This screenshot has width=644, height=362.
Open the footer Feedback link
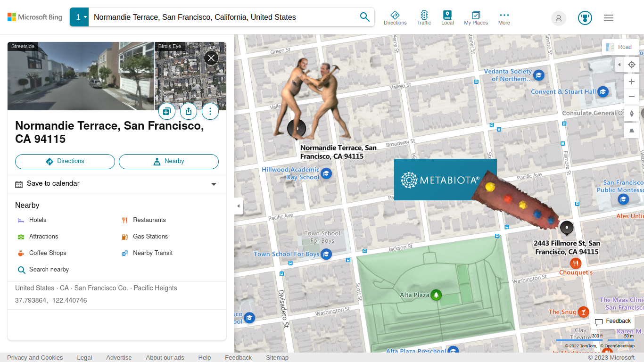click(239, 358)
